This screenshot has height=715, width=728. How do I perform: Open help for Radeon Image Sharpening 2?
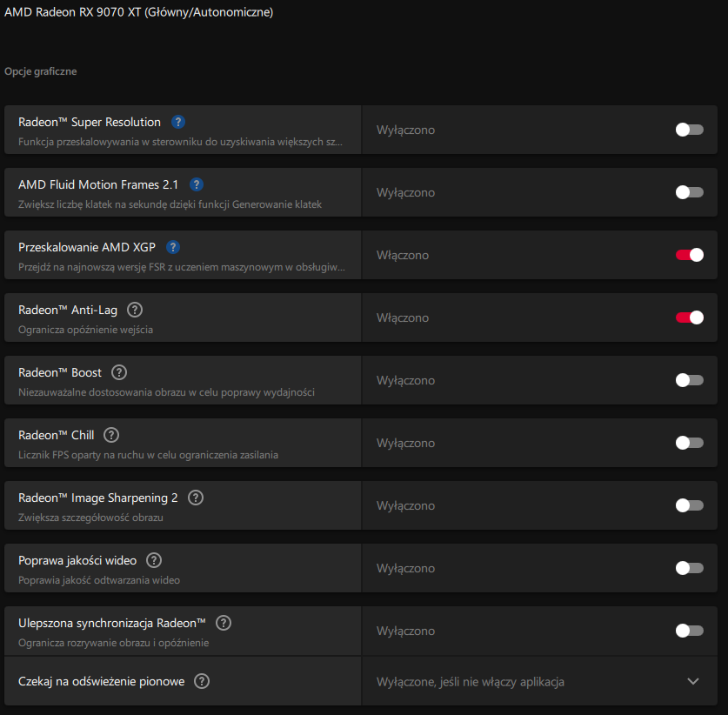pos(196,498)
